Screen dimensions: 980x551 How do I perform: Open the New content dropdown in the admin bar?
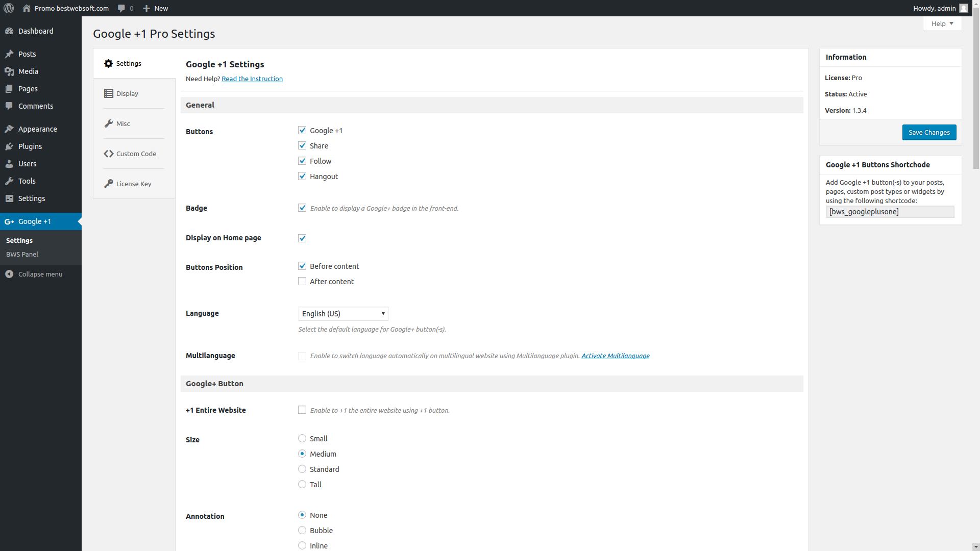coord(156,8)
